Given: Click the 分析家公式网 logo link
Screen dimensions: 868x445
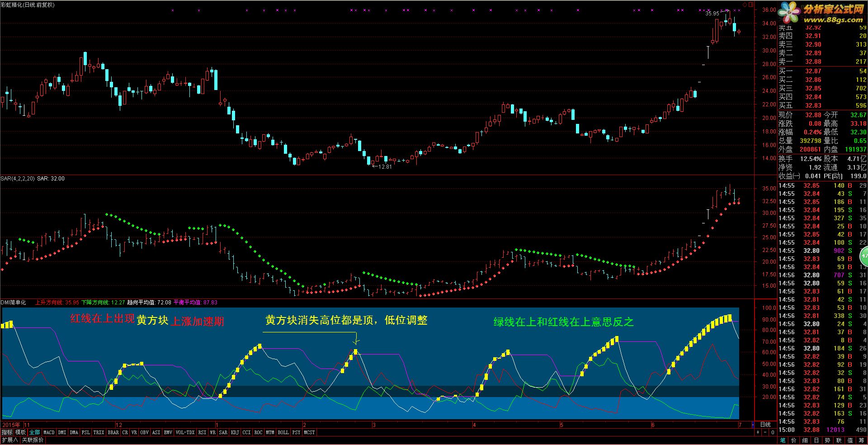Looking at the screenshot, I should [x=822, y=14].
